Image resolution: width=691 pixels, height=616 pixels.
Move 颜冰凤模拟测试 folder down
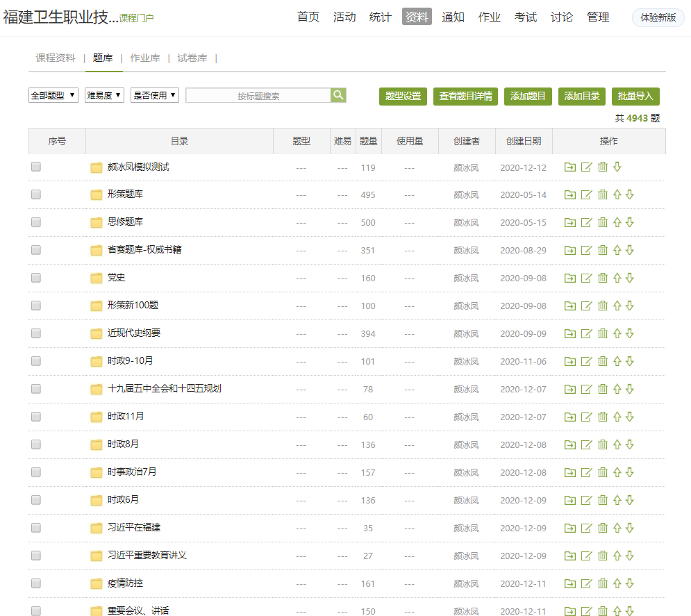point(617,167)
